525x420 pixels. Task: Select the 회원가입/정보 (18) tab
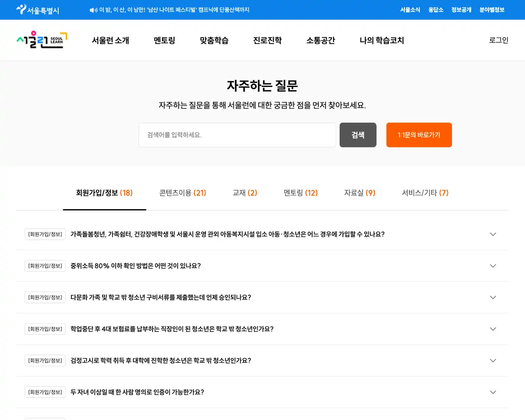click(x=104, y=193)
